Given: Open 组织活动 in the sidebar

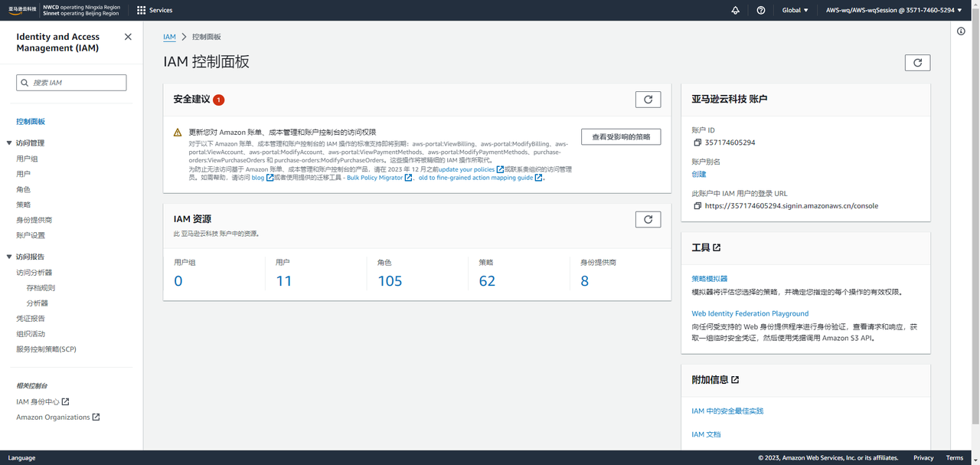Looking at the screenshot, I should click(x=31, y=334).
